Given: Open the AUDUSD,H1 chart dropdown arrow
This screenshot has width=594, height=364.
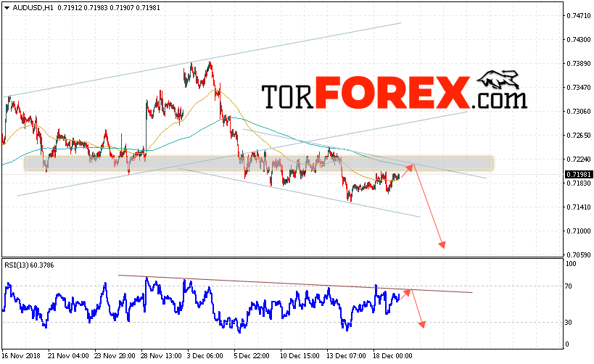Looking at the screenshot, I should (7, 7).
